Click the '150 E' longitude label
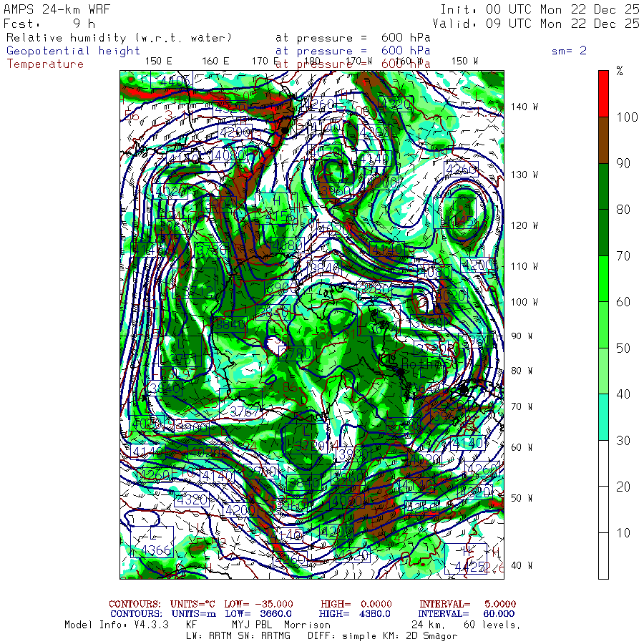Image resolution: width=644 pixels, height=644 pixels. tap(159, 62)
